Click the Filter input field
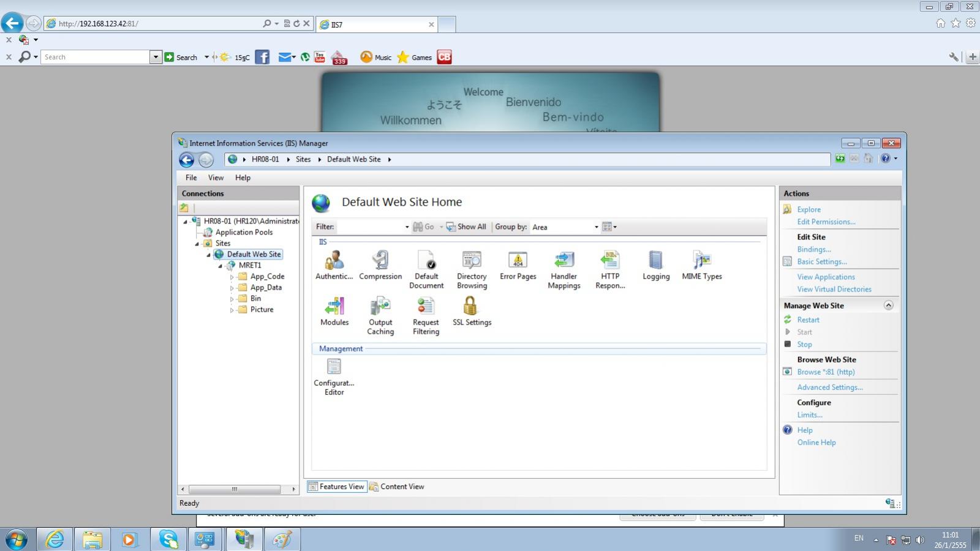 pyautogui.click(x=369, y=227)
